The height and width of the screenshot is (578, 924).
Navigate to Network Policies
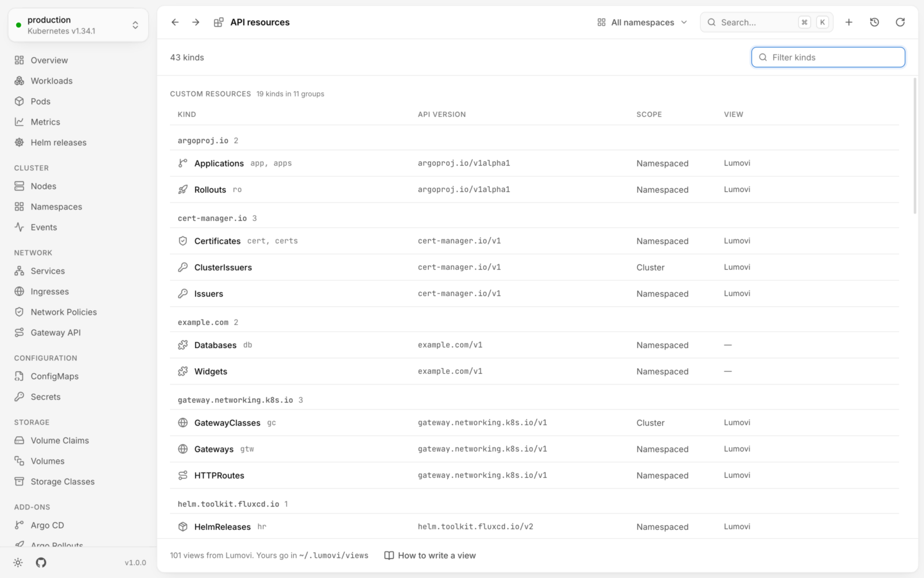point(78,312)
